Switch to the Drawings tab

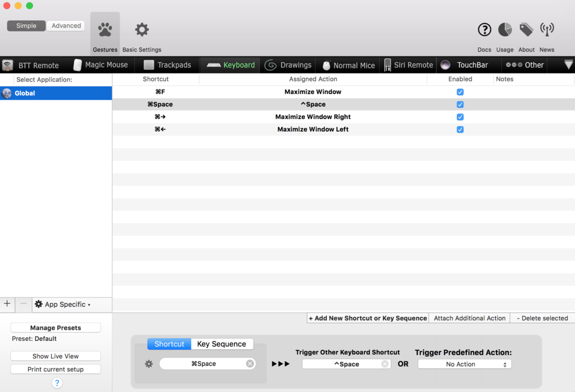tap(288, 65)
